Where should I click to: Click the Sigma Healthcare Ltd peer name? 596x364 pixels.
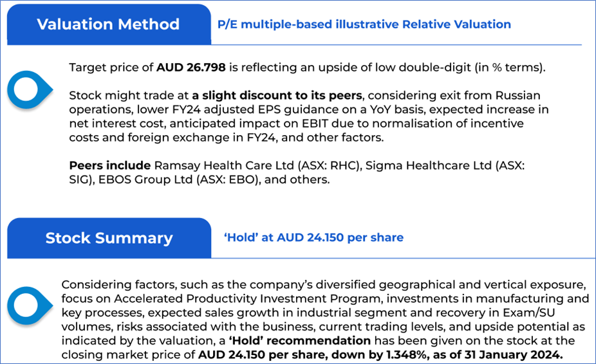click(x=429, y=166)
